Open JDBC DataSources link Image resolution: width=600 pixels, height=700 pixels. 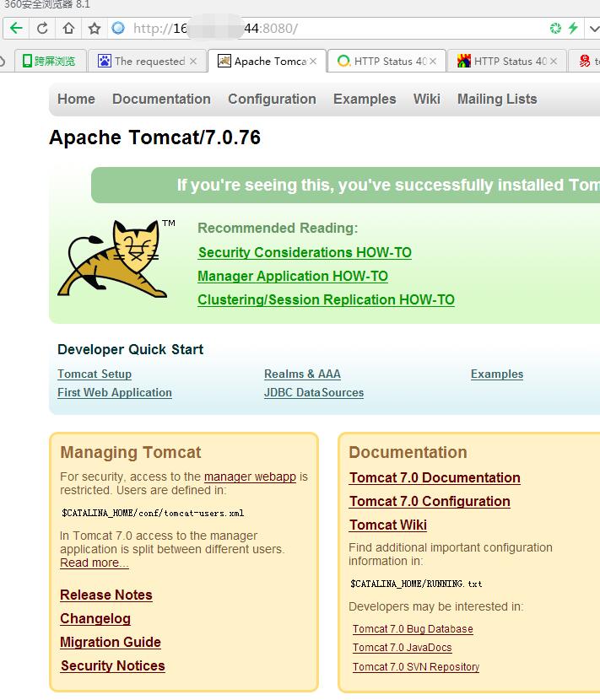[x=314, y=393]
